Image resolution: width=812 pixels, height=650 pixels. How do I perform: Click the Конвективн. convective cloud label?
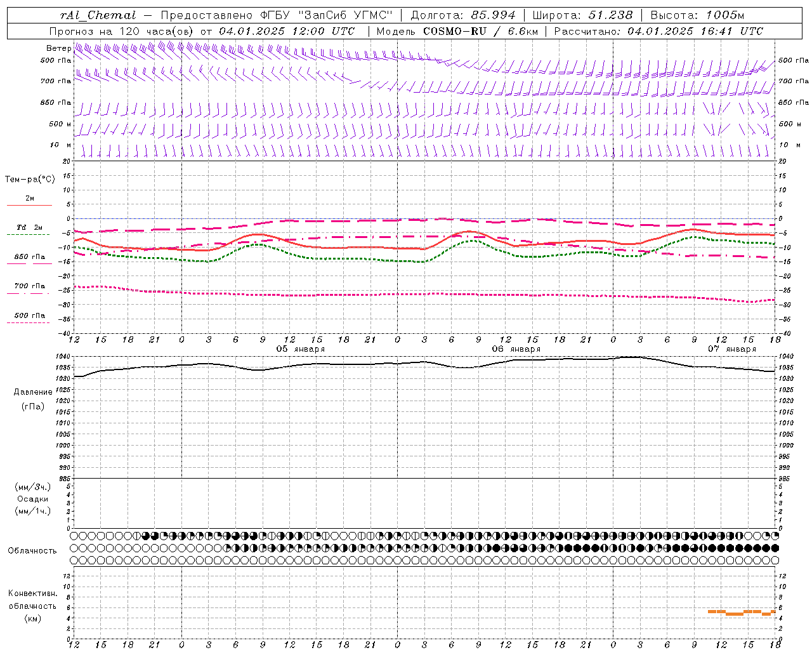tap(32, 594)
